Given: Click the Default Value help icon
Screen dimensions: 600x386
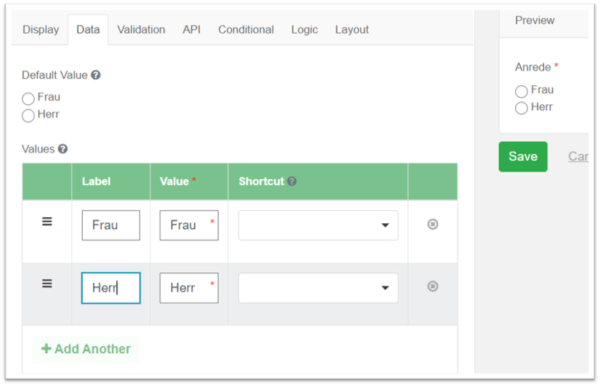Looking at the screenshot, I should click(x=96, y=75).
